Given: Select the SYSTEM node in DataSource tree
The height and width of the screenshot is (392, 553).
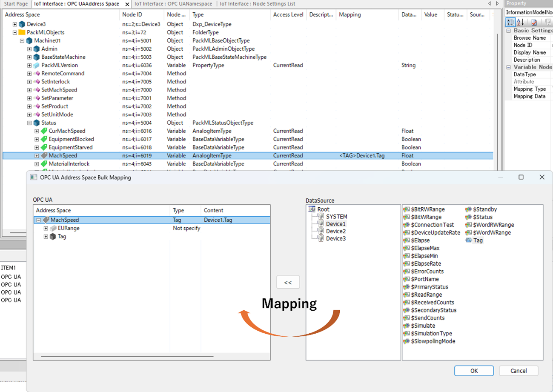Looking at the screenshot, I should [336, 217].
